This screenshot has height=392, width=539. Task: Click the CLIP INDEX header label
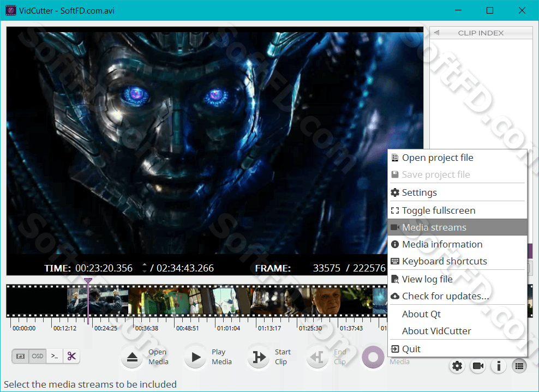[481, 33]
